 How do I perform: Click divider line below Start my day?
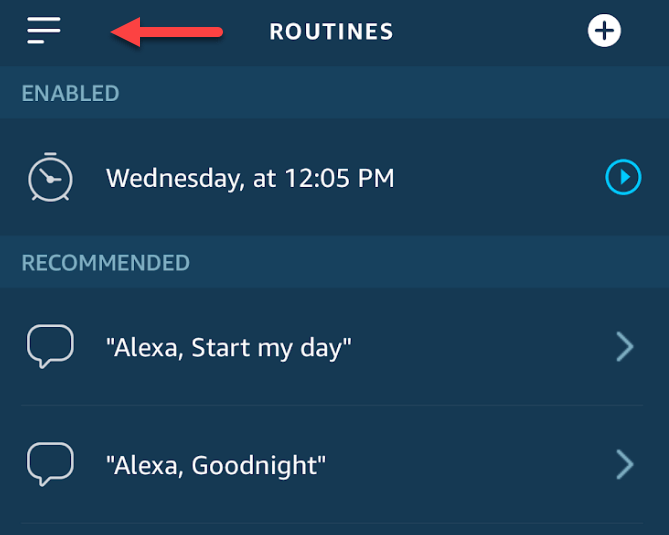[332, 405]
